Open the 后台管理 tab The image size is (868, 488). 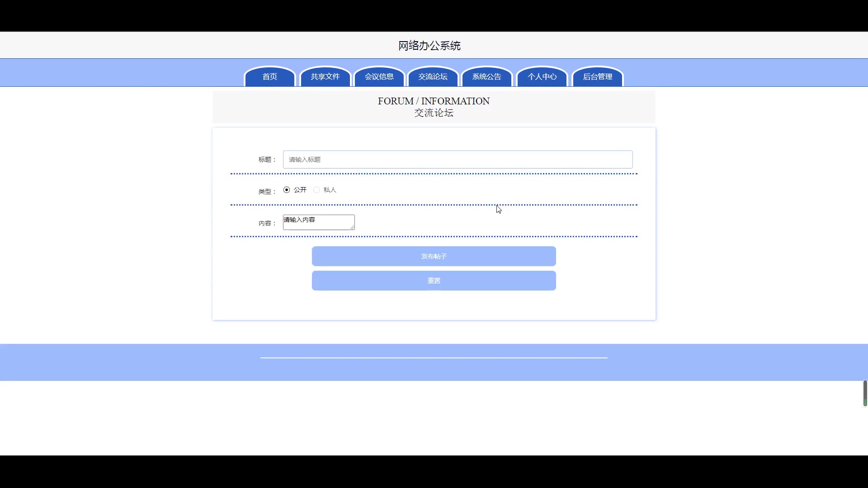(x=597, y=77)
